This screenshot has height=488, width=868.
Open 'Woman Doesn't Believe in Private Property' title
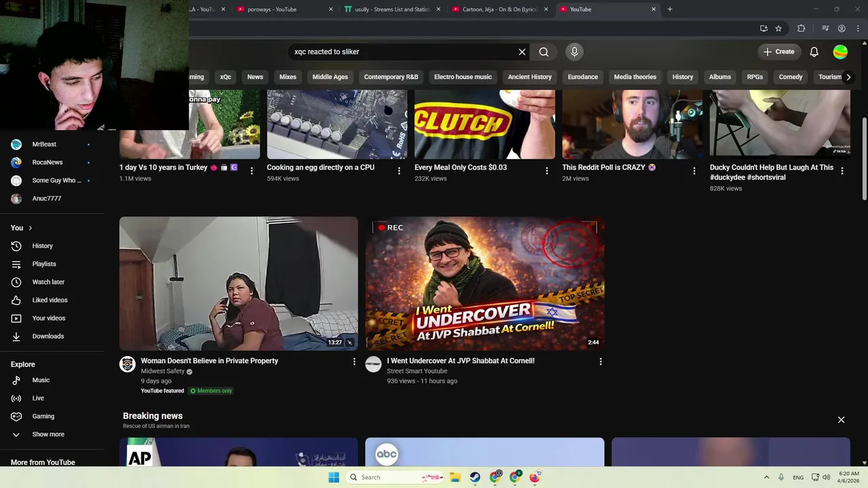(210, 361)
